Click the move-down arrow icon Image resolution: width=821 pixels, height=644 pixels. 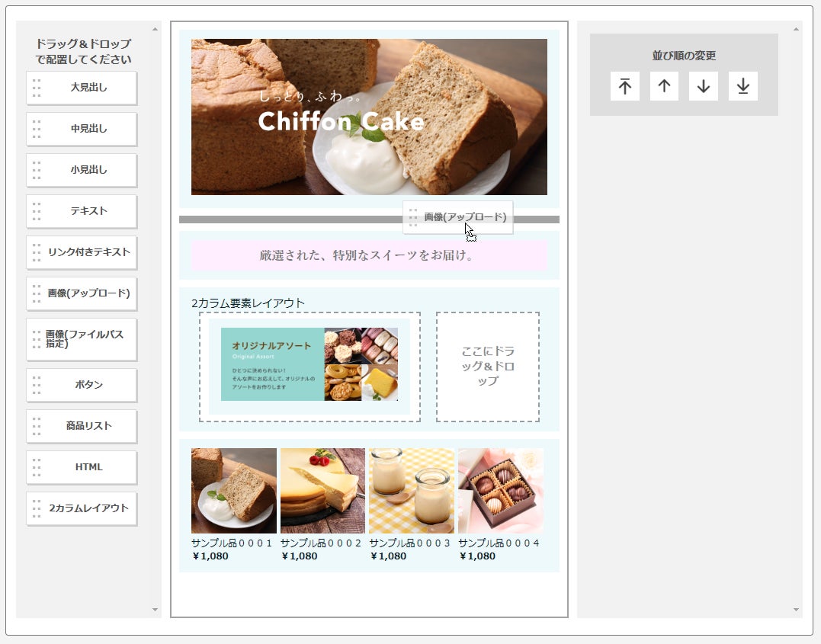pyautogui.click(x=703, y=86)
